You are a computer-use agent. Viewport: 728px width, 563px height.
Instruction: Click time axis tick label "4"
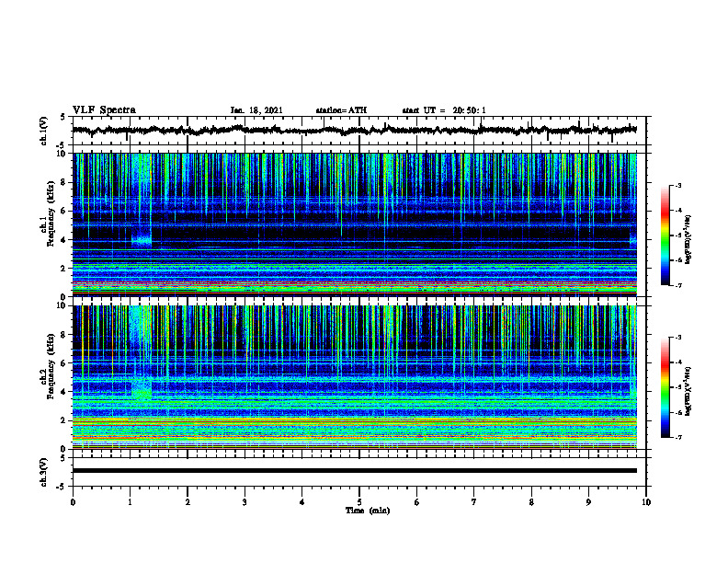(302, 502)
